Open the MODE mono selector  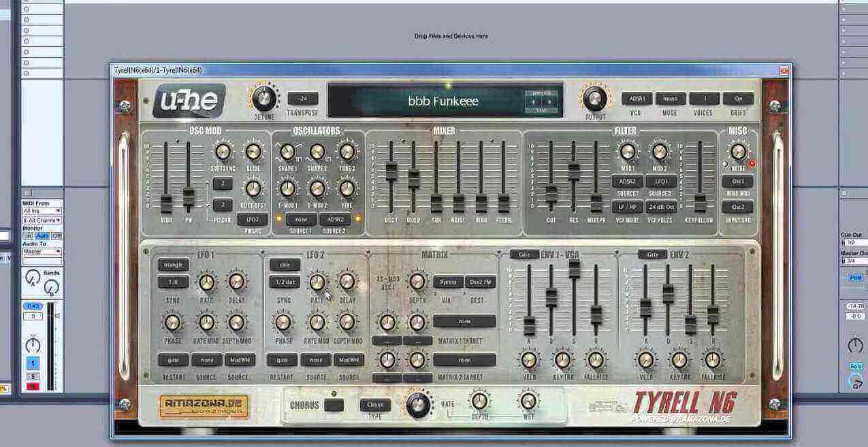click(x=670, y=99)
